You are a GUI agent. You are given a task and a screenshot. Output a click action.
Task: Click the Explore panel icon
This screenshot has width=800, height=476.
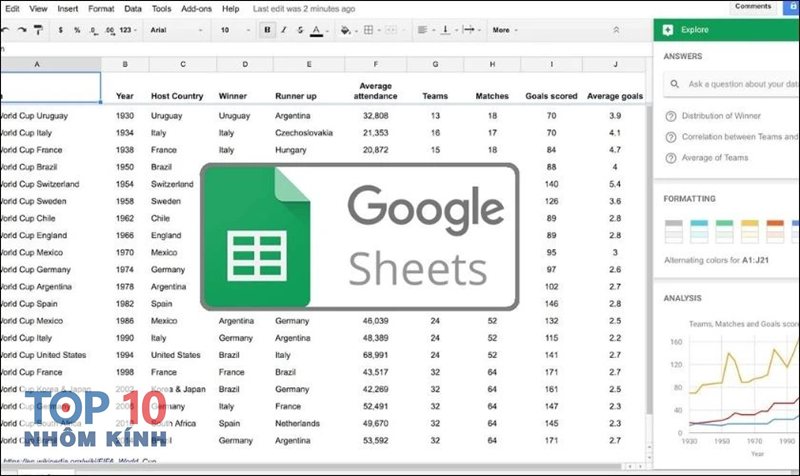coord(668,30)
